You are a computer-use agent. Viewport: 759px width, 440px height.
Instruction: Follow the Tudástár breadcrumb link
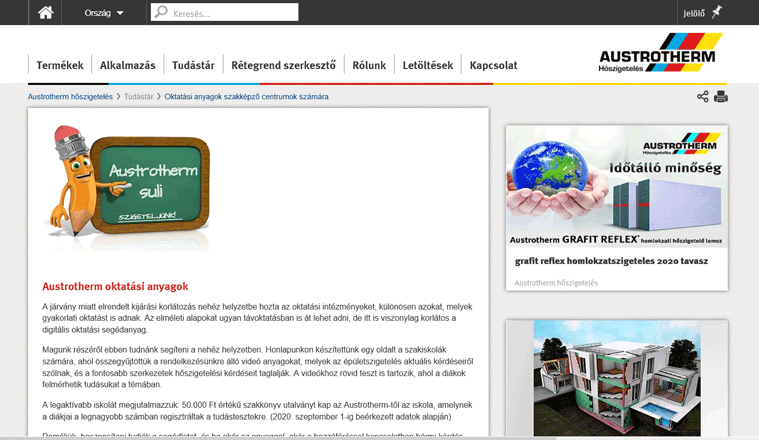pyautogui.click(x=138, y=97)
